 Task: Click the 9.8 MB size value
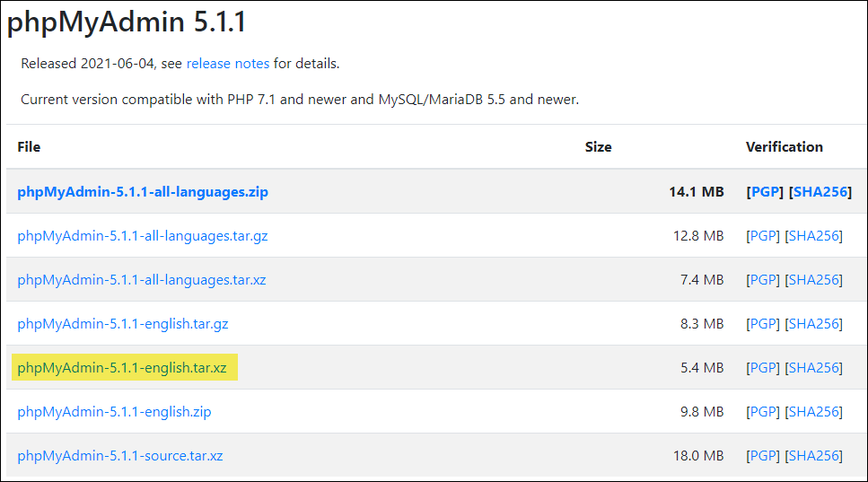702,412
